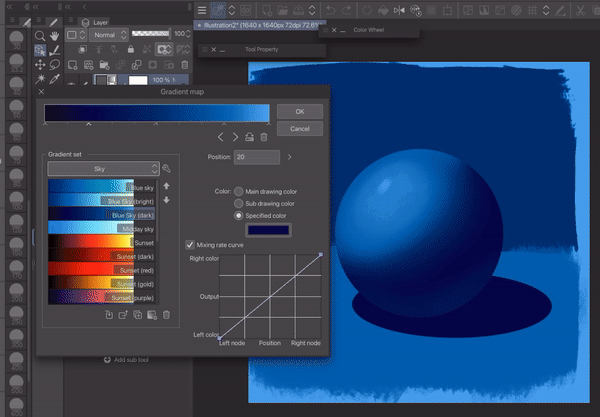Flip the gradient using the reverse icon
The image size is (600, 417).
coord(249,137)
